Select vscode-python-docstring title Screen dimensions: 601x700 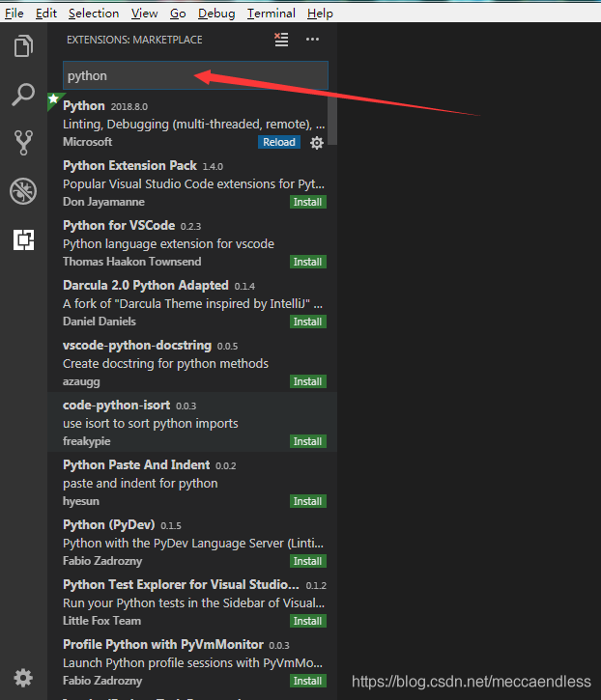137,345
